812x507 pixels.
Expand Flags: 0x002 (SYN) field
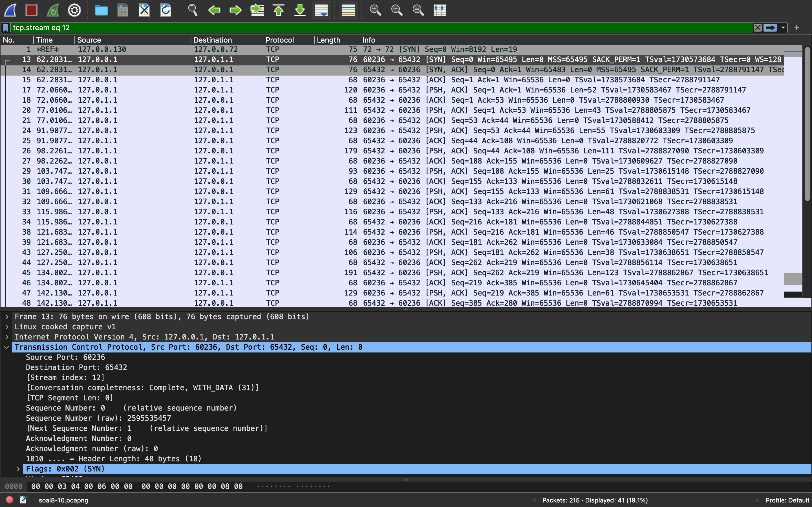pyautogui.click(x=18, y=469)
